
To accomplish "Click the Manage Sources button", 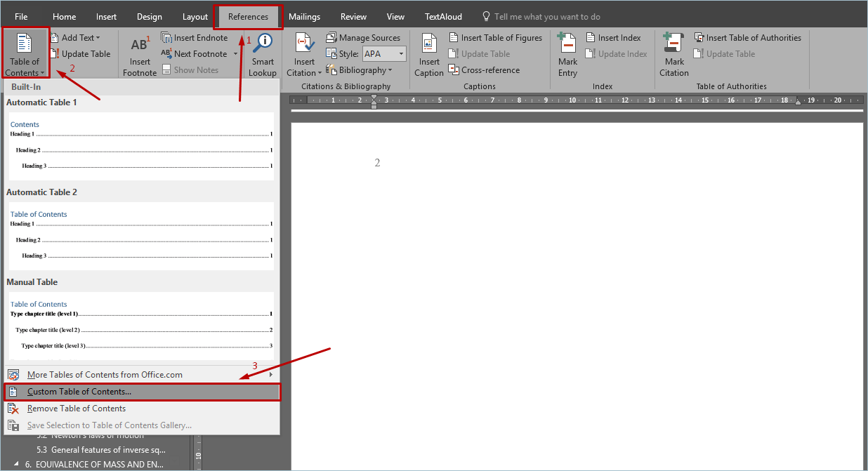I will pyautogui.click(x=363, y=38).
